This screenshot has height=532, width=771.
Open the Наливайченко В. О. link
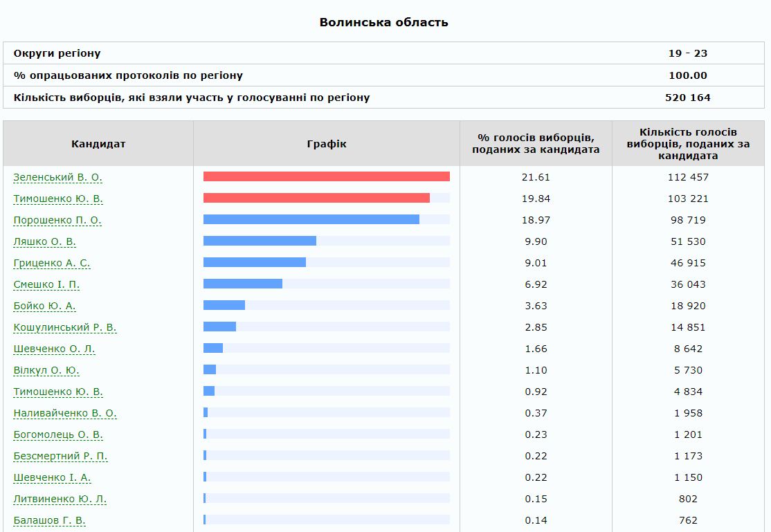pyautogui.click(x=65, y=413)
